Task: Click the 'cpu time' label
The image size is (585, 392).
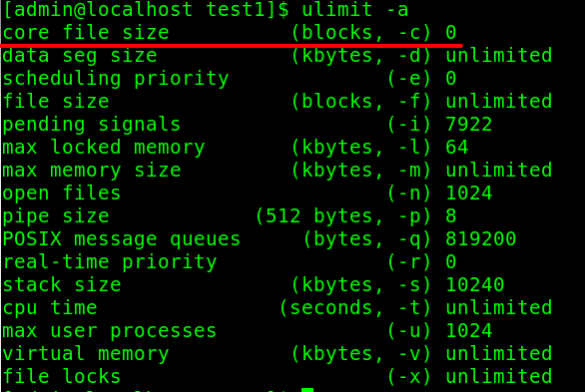Action: coord(50,308)
